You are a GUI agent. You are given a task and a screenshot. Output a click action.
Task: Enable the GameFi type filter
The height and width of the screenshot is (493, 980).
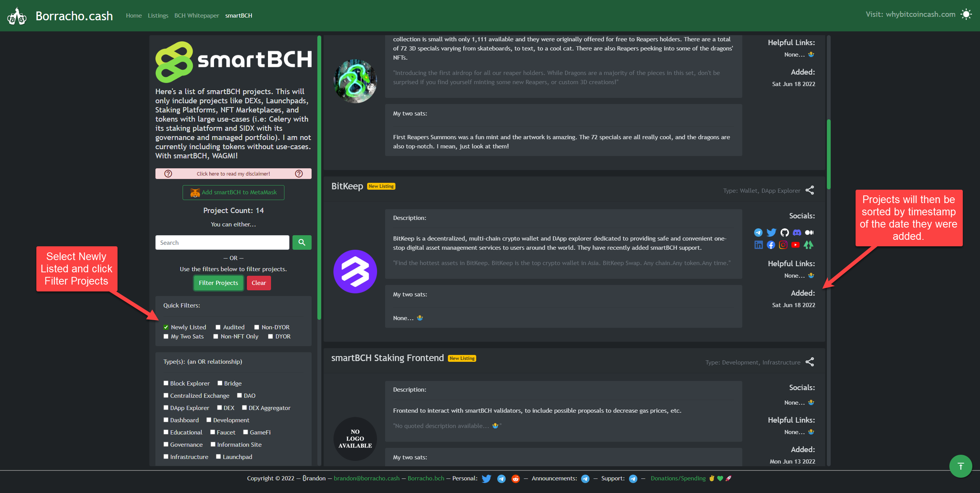coord(245,432)
